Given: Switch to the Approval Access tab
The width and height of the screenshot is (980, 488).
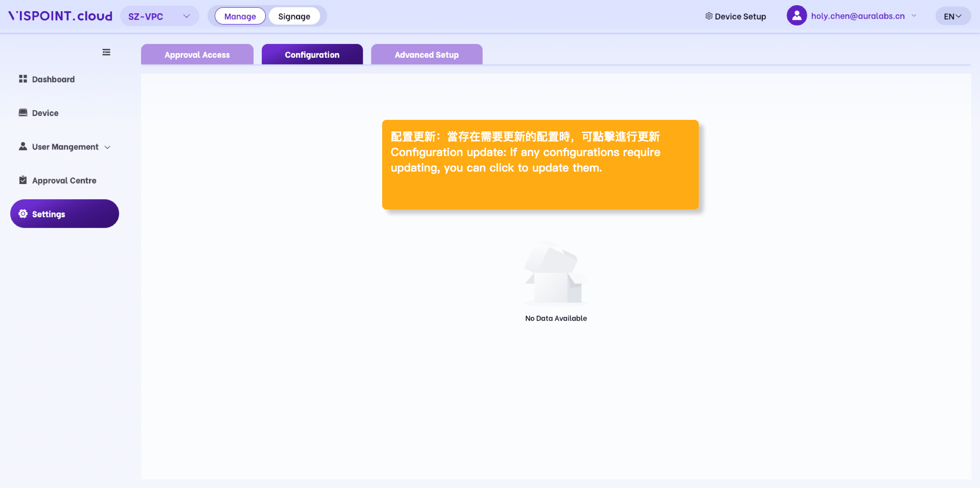Looking at the screenshot, I should click(x=197, y=54).
